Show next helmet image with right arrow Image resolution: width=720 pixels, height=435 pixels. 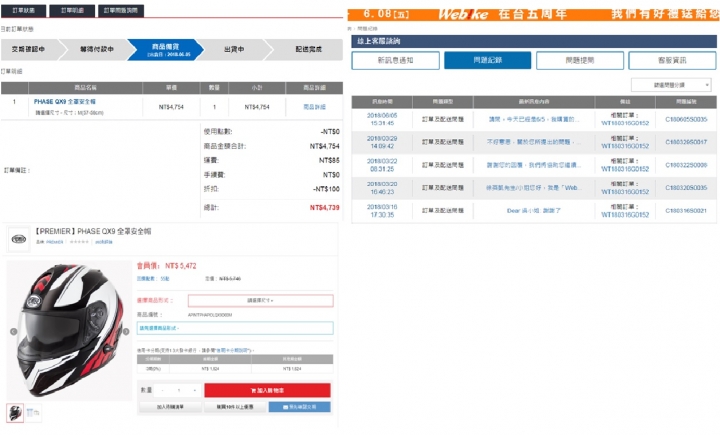pos(126,331)
